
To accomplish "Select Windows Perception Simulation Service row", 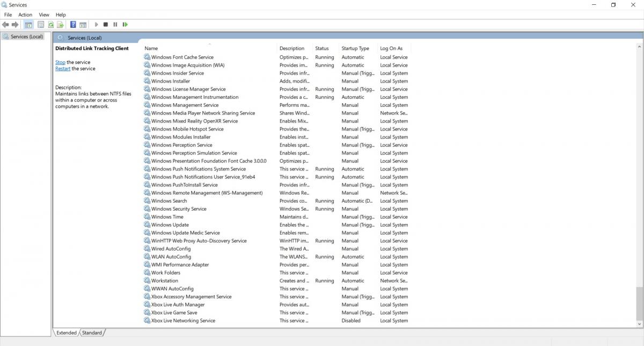I will coord(276,153).
